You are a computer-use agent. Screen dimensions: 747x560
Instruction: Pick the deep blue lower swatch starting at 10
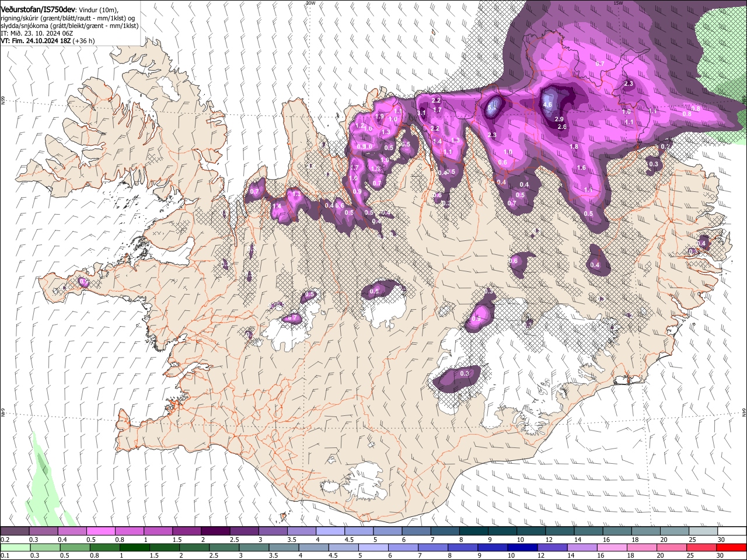tap(522, 547)
